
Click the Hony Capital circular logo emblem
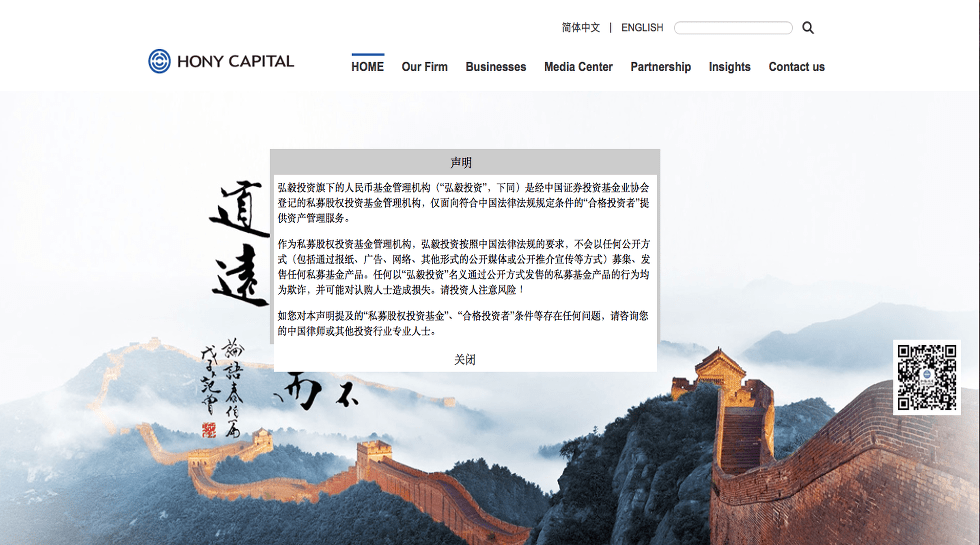click(160, 61)
